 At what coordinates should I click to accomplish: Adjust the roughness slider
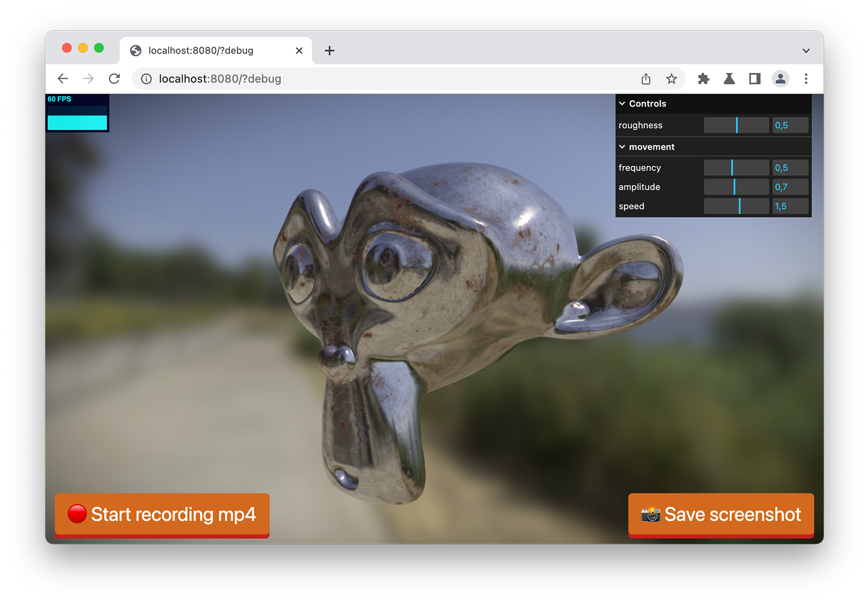tap(736, 125)
